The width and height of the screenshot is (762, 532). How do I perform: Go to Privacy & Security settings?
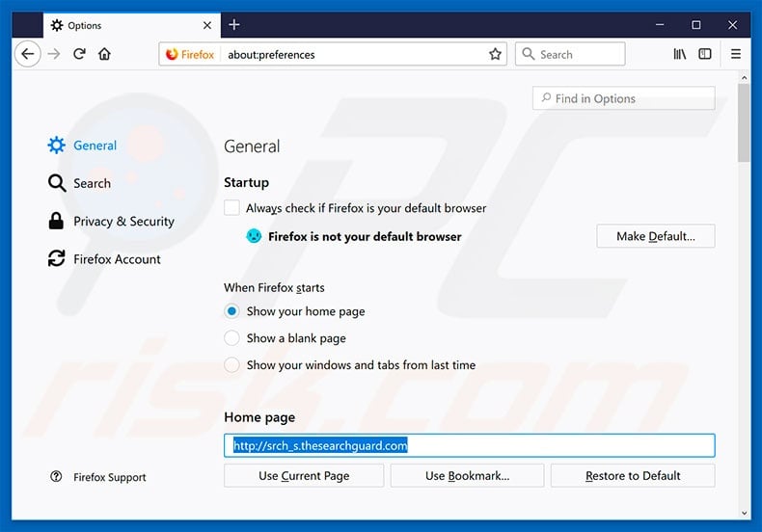tap(111, 222)
